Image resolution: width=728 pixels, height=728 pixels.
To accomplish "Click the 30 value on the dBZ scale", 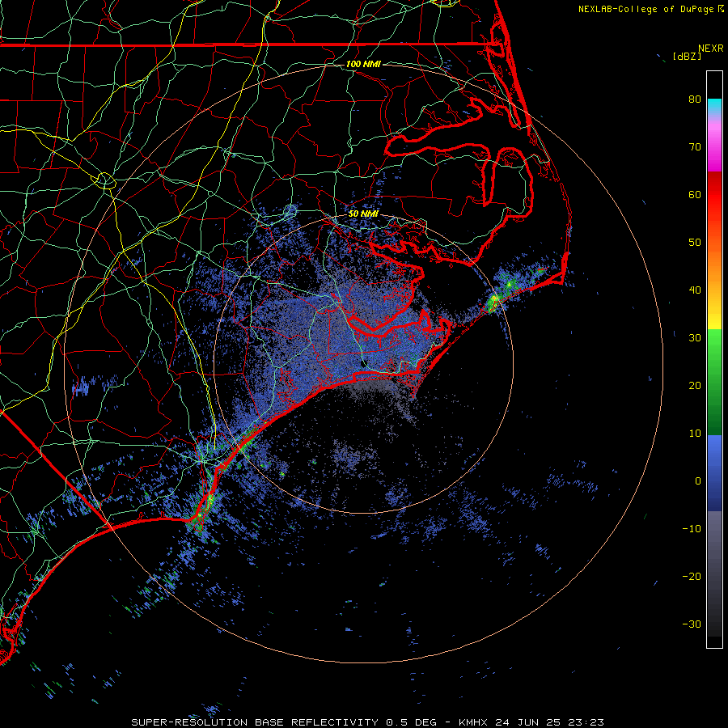I will pos(695,337).
